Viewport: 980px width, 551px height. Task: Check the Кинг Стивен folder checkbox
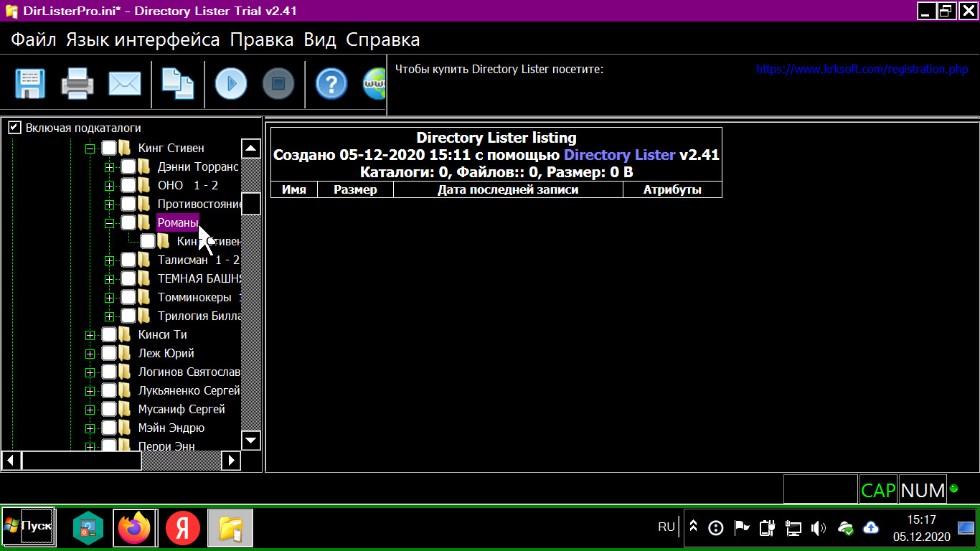(109, 149)
